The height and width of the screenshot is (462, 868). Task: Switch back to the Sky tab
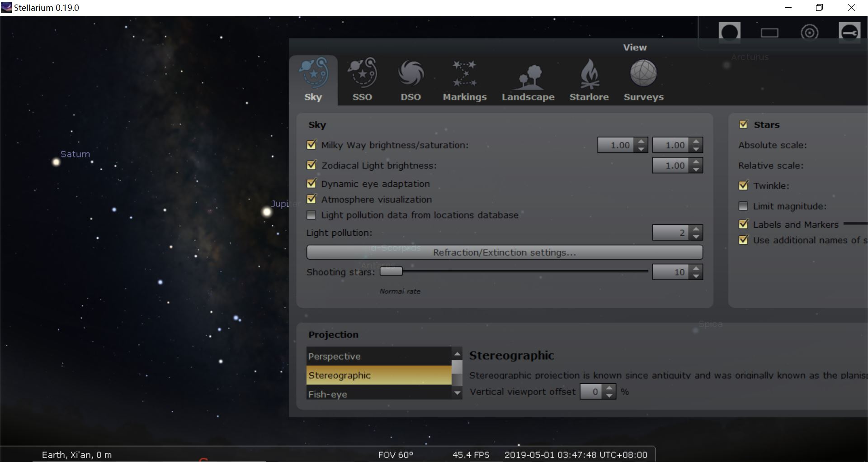click(313, 80)
